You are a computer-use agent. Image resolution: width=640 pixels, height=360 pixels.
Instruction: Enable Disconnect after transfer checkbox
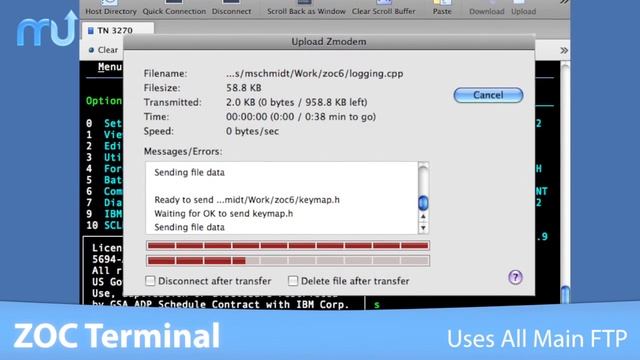pos(150,281)
